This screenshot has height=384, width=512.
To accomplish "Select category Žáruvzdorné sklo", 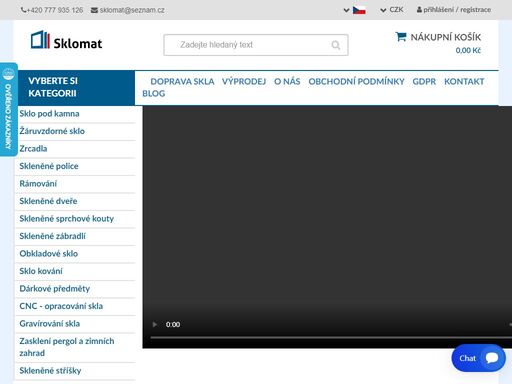I will pos(52,131).
